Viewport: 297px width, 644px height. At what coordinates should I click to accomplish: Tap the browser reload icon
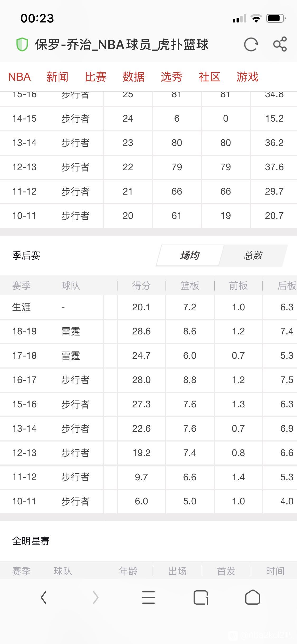[251, 44]
